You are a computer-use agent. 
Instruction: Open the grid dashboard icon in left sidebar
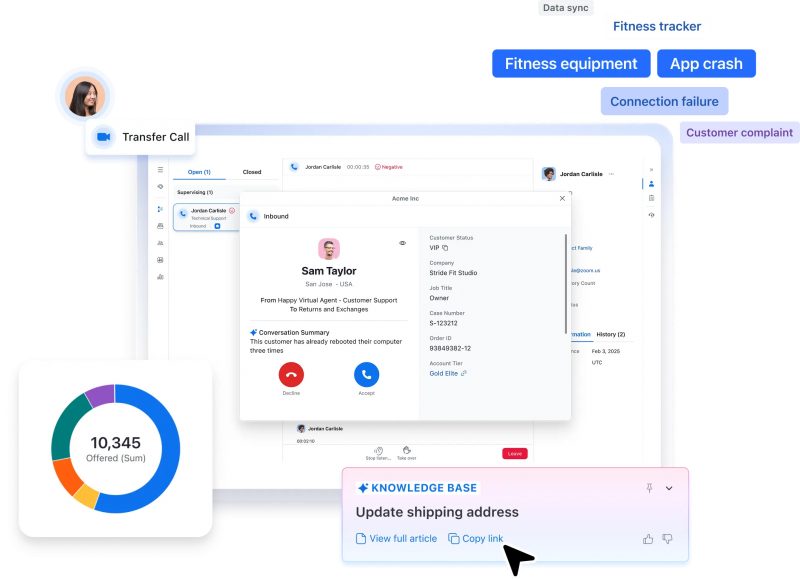[x=160, y=260]
